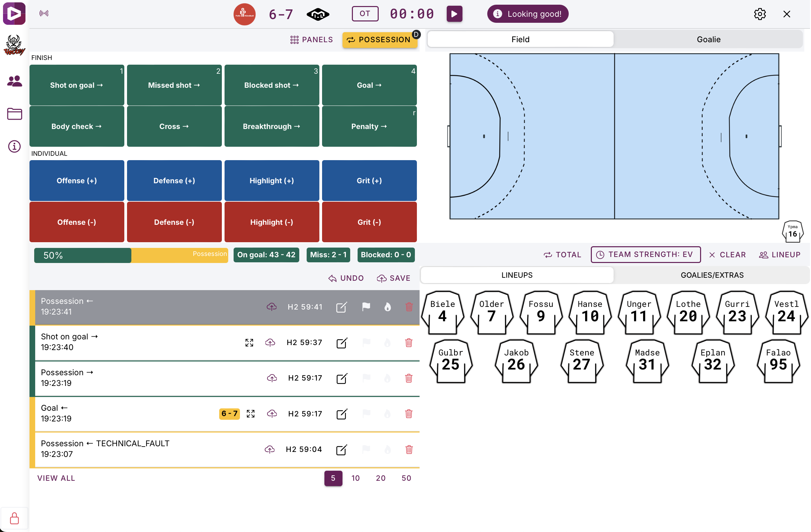The height and width of the screenshot is (532, 811).
Task: Open the GOALIES/EXTRAS tab
Action: pos(712,275)
